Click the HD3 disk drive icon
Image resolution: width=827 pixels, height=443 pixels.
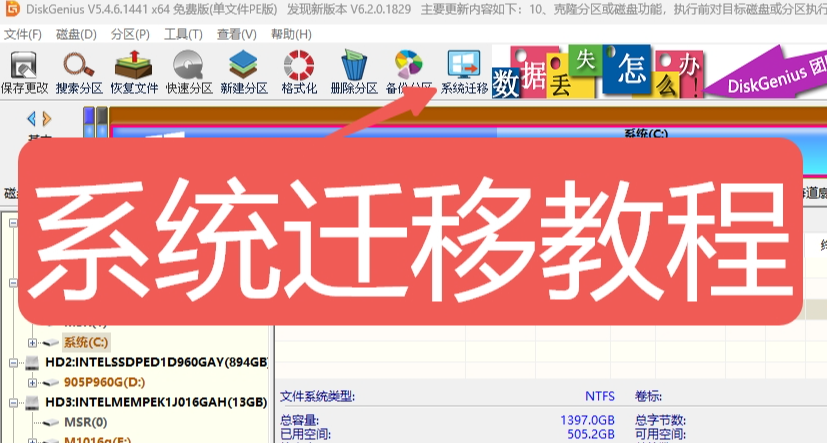(x=32, y=403)
